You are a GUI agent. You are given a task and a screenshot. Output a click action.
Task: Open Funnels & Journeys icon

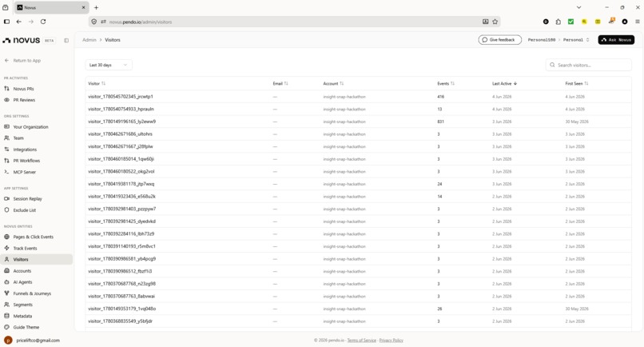pos(6,293)
